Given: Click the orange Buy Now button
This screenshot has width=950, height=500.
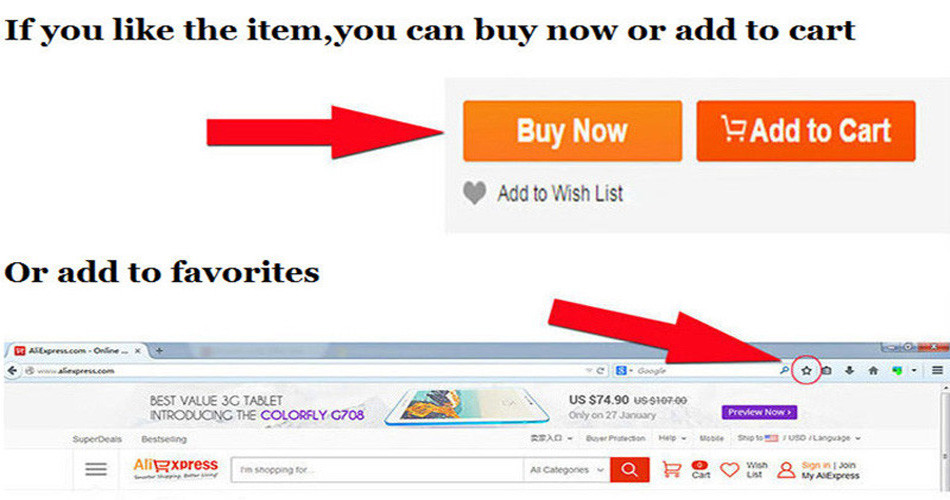Looking at the screenshot, I should coord(573,131).
